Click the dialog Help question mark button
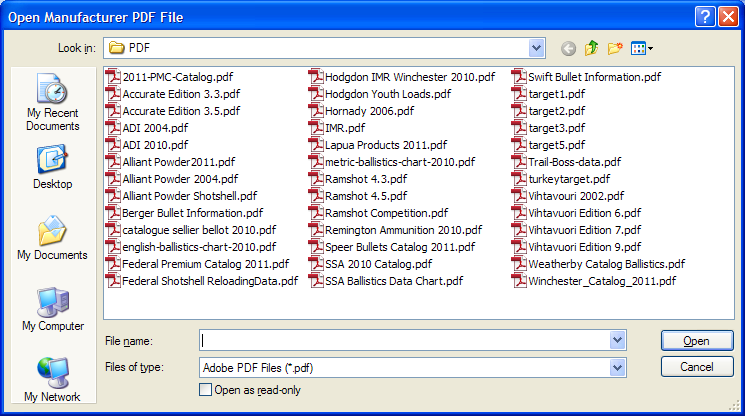This screenshot has height=416, width=745. [704, 15]
